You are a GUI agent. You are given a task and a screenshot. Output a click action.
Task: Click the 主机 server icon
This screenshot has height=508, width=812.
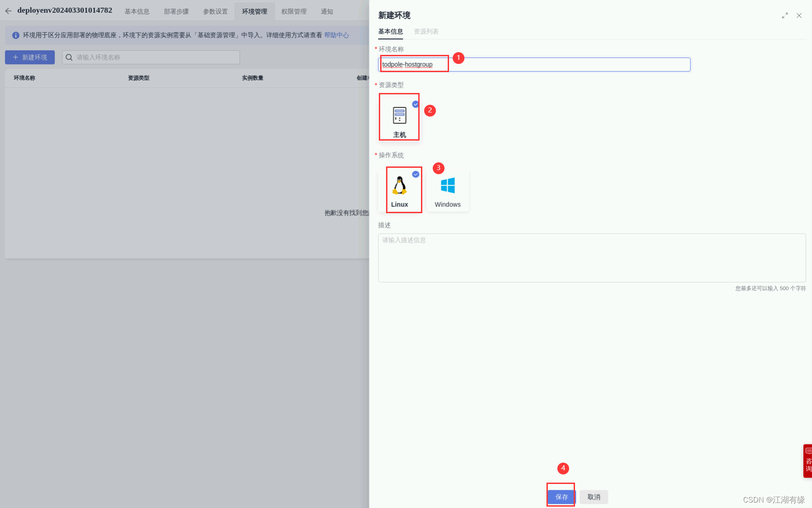click(399, 116)
